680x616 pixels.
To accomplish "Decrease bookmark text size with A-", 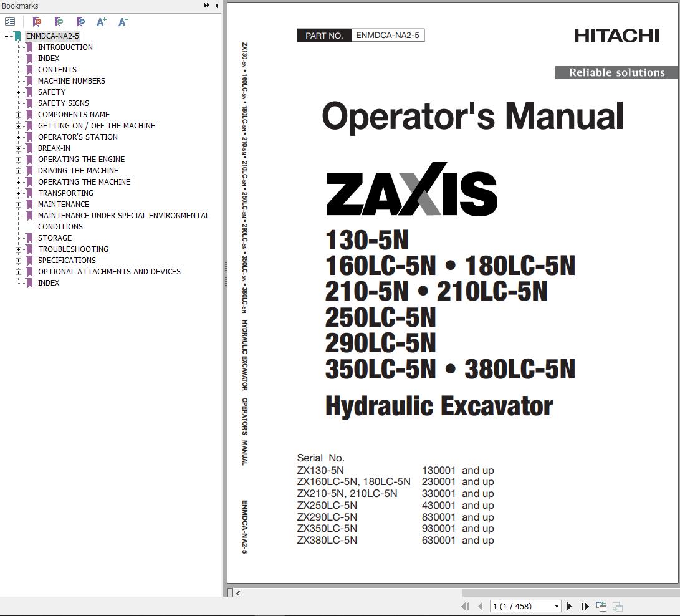I will pos(123,22).
